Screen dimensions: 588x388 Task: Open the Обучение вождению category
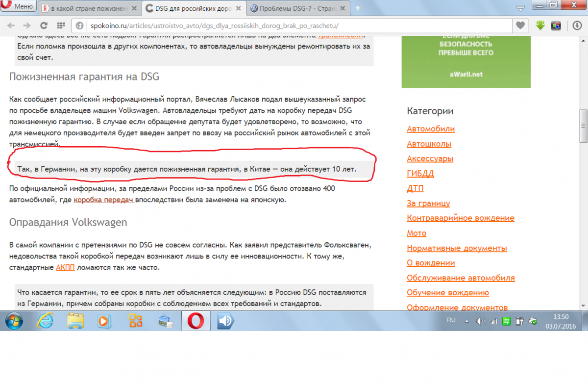pos(448,293)
